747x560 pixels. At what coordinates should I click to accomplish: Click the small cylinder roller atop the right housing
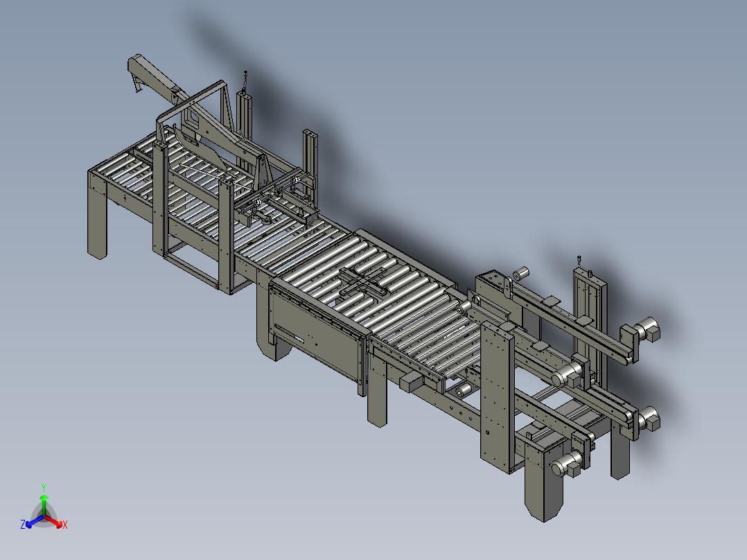click(x=521, y=273)
